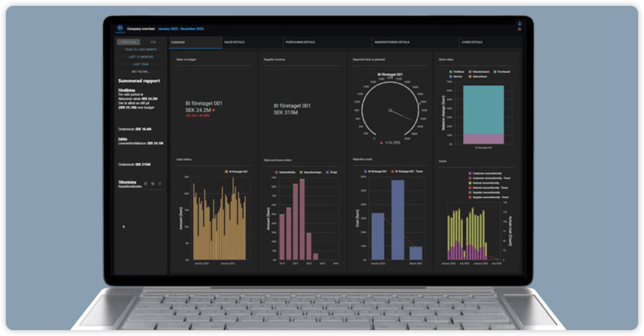Open the Set Filter option

click(x=140, y=71)
